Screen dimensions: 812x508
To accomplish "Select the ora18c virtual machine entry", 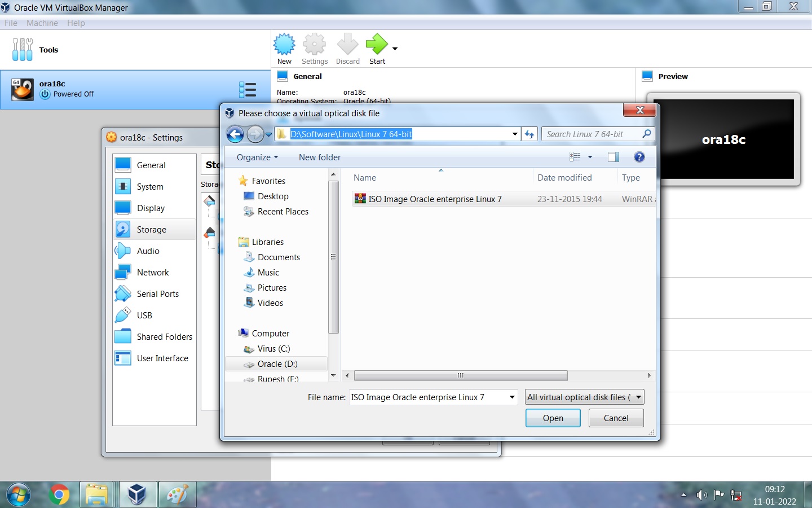I will point(135,90).
